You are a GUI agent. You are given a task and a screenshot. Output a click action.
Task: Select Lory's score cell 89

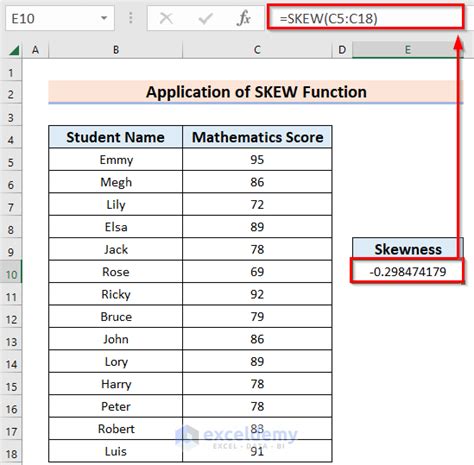click(x=257, y=361)
